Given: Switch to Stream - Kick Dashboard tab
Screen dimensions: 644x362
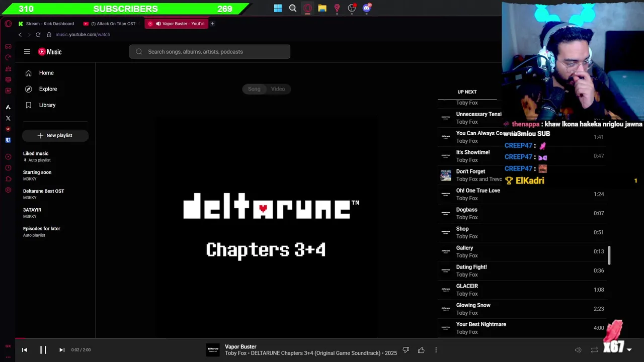Looking at the screenshot, I should [x=46, y=24].
